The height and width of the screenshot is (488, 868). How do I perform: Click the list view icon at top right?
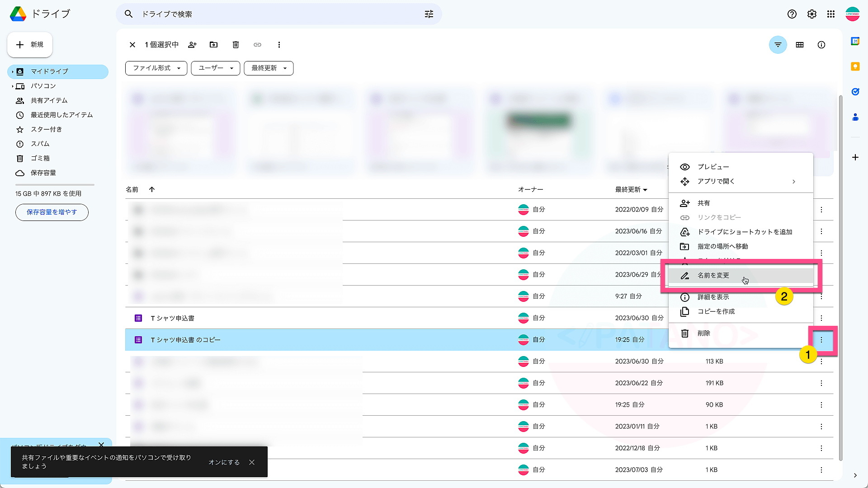pos(799,45)
